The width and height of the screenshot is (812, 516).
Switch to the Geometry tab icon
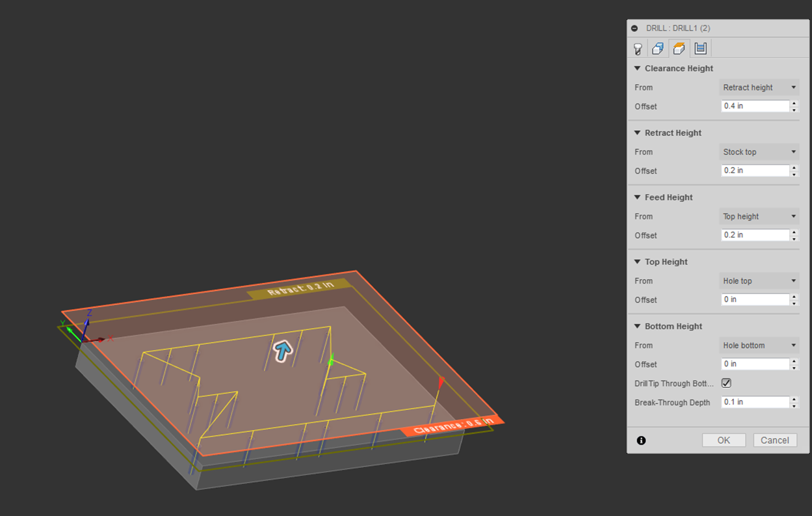click(658, 49)
